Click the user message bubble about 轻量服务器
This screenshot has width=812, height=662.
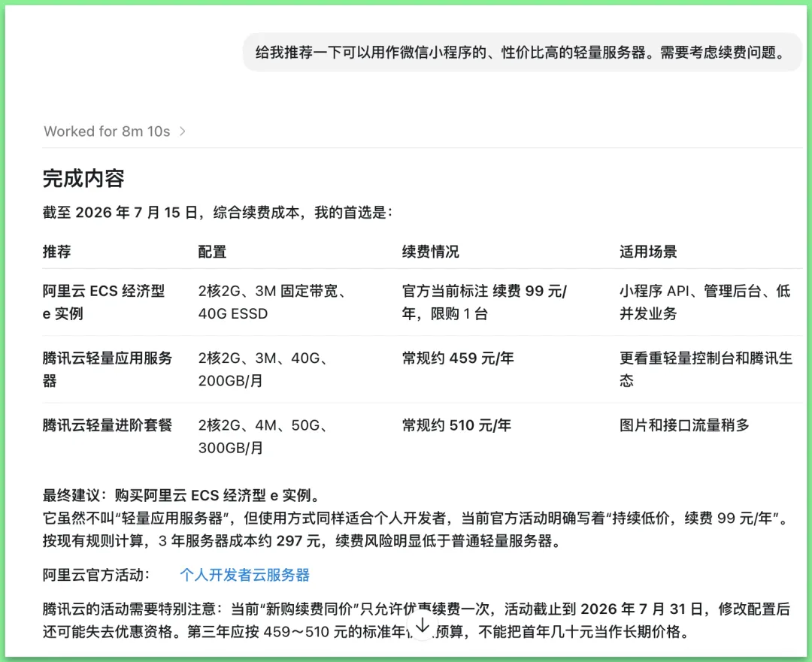point(522,53)
